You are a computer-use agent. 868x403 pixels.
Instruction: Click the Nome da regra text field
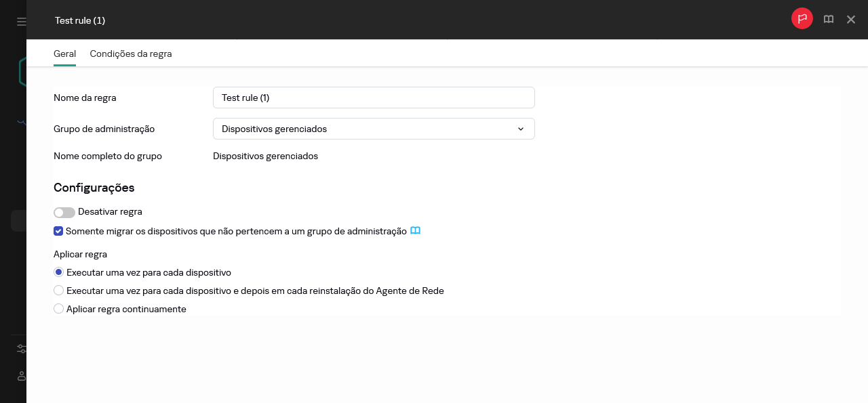pyautogui.click(x=373, y=98)
